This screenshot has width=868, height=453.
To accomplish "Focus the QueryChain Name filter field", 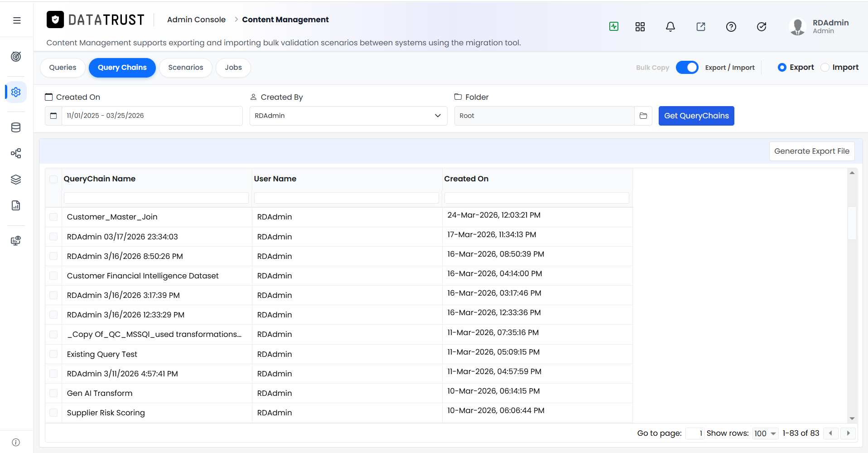I will point(156,198).
